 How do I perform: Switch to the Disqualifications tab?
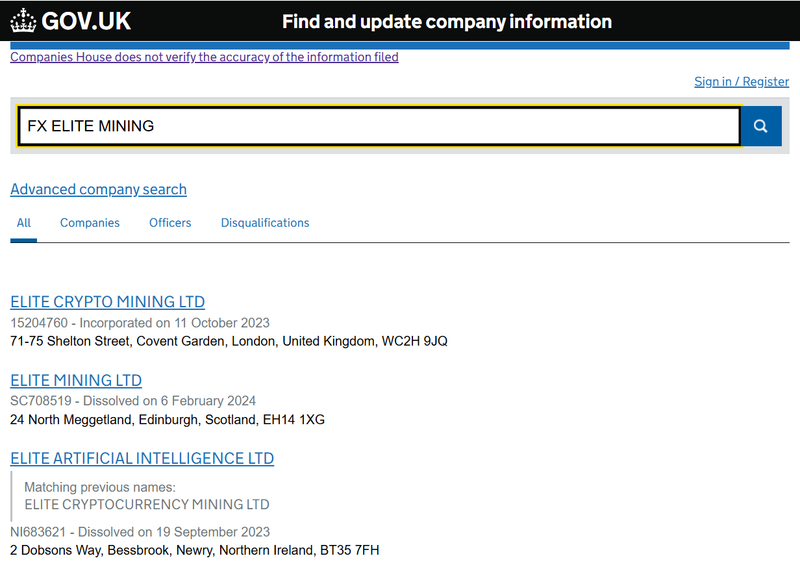click(265, 223)
